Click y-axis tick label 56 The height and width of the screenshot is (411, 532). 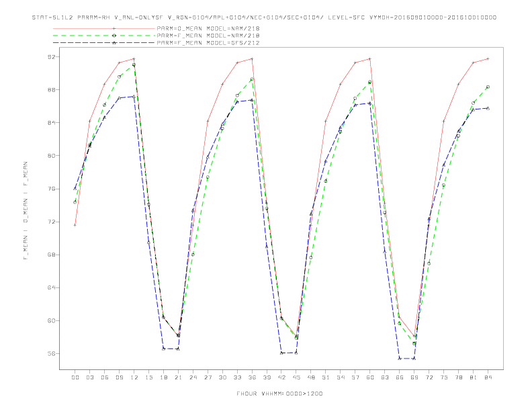(51, 353)
